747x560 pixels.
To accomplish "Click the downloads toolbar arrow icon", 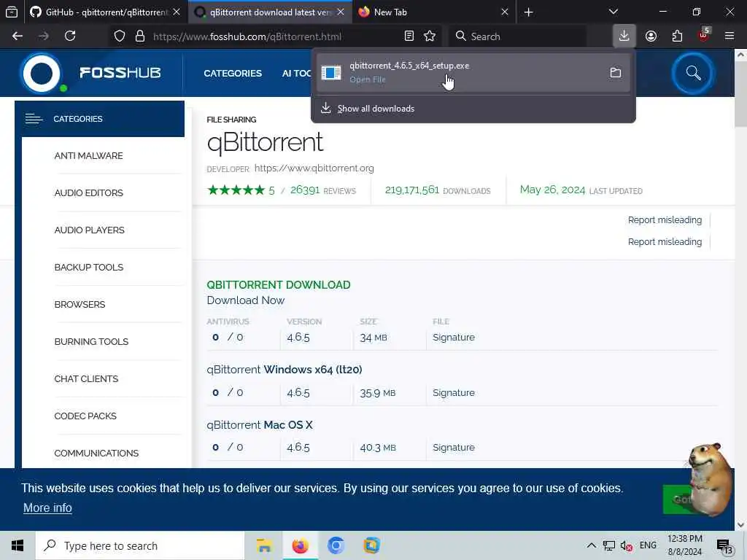I will click(624, 36).
